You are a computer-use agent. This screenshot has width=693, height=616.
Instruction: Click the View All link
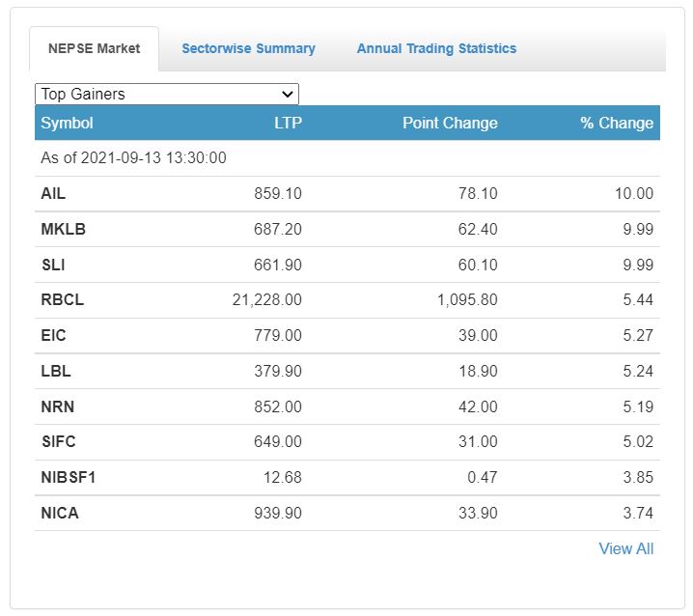coord(625,548)
